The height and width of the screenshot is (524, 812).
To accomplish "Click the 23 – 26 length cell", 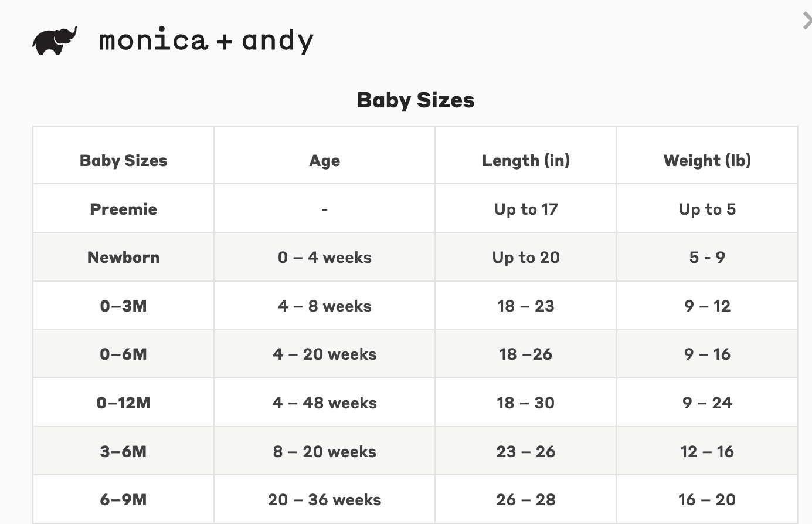I will 526,452.
